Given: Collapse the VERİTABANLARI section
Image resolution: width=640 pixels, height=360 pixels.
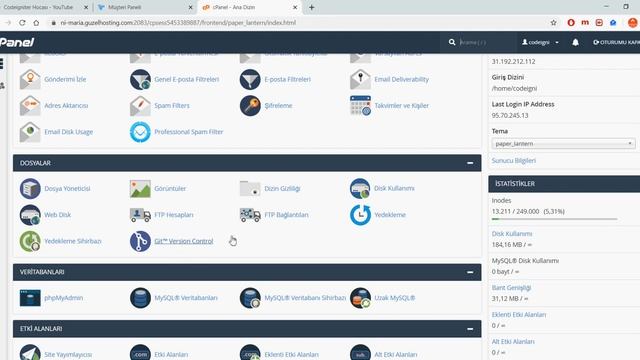Looking at the screenshot, I should (x=470, y=272).
